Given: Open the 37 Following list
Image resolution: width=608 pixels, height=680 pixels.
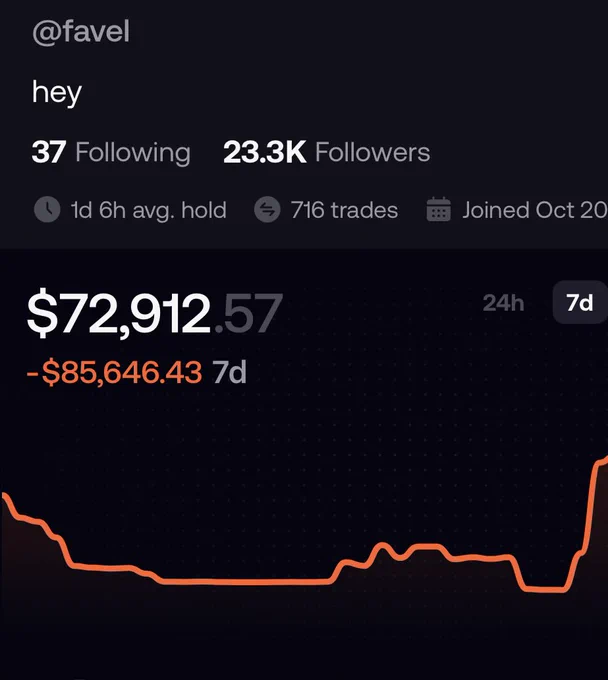Looking at the screenshot, I should (x=111, y=153).
